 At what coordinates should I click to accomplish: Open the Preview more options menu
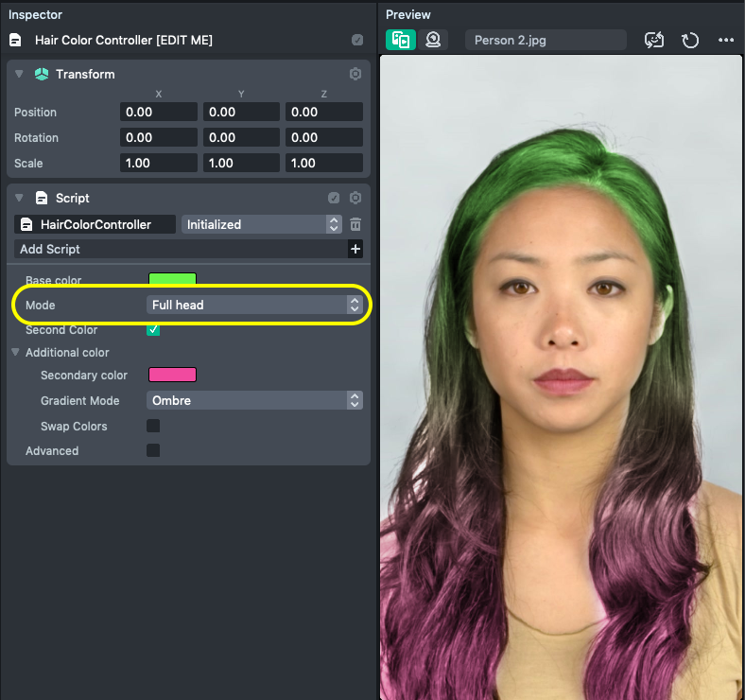coord(726,40)
